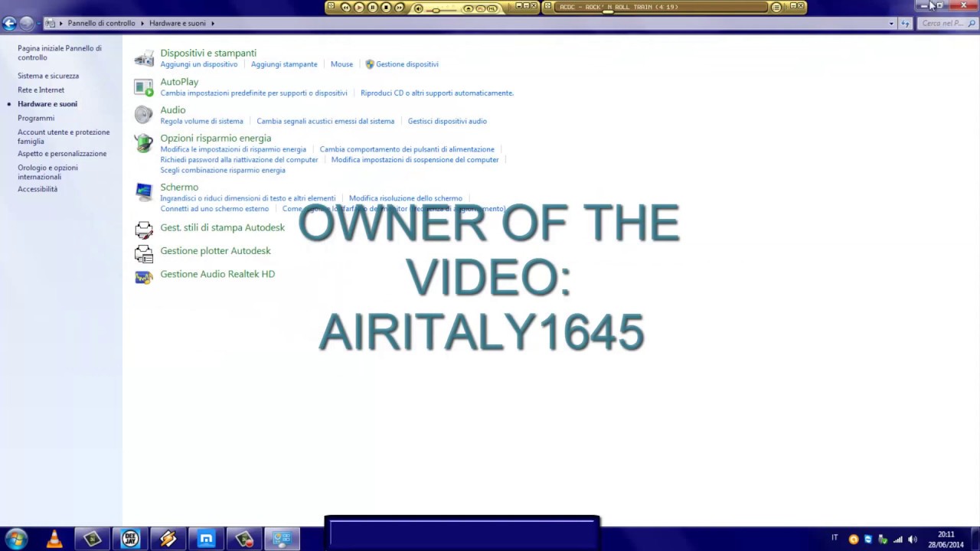The height and width of the screenshot is (551, 980).
Task: Click the recording taskbar icon with red dot
Action: point(244,539)
